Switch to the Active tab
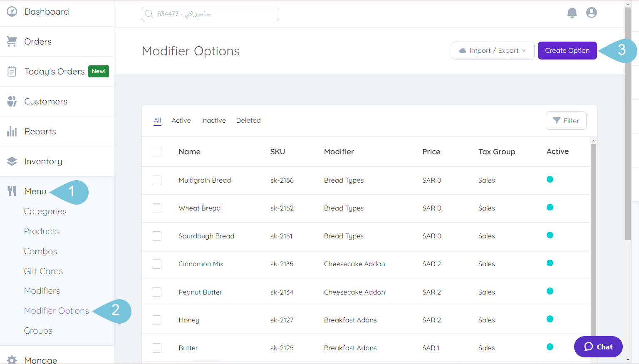639x364 pixels. (x=181, y=120)
